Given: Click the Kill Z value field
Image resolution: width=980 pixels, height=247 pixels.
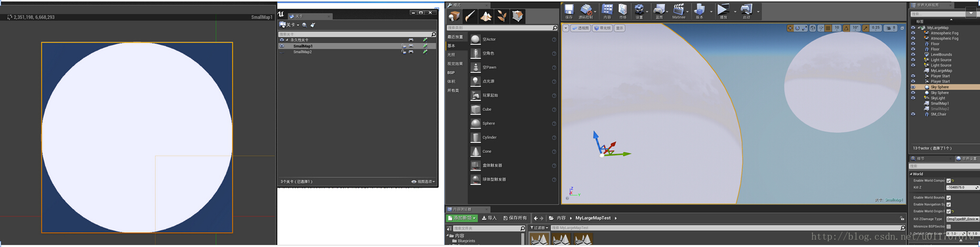Looking at the screenshot, I should tap(962, 187).
